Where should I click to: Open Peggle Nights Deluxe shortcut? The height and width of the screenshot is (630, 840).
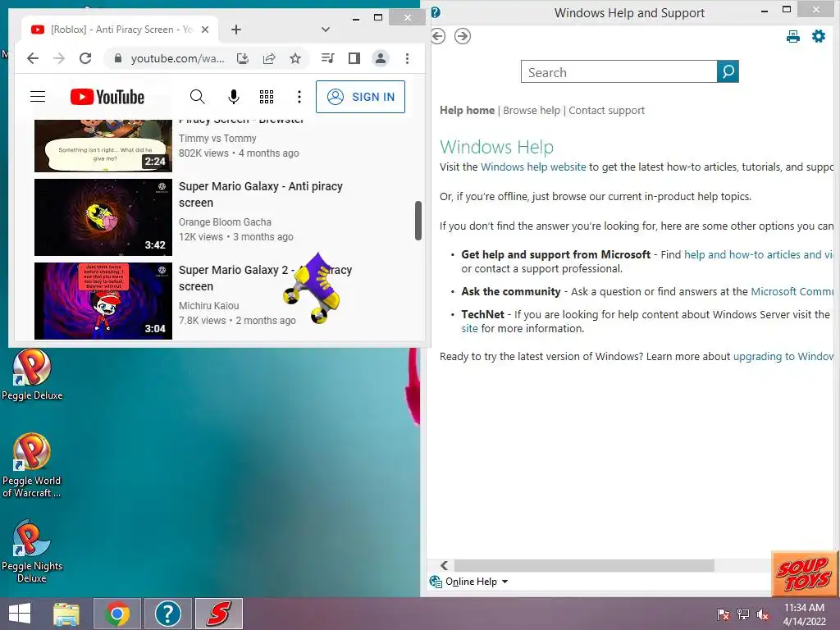pos(32,551)
